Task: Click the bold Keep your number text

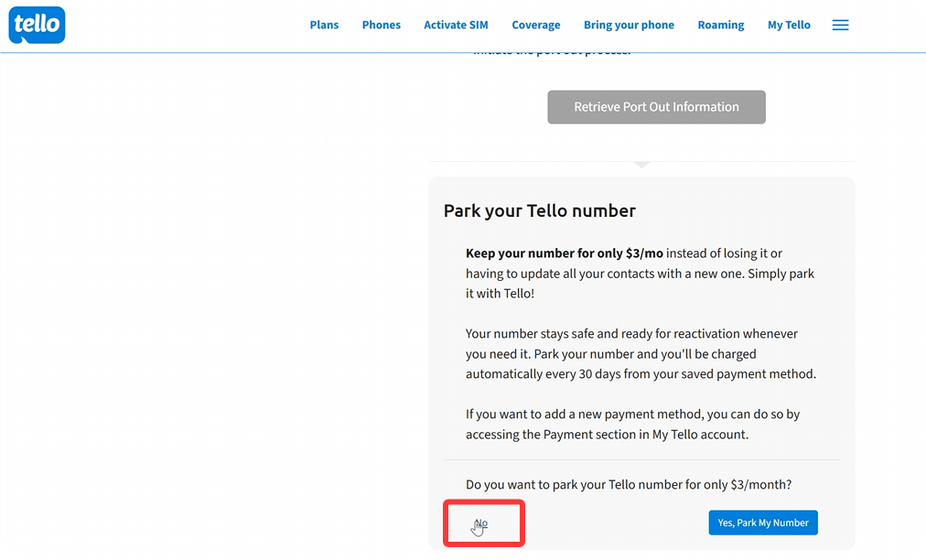Action: (564, 253)
